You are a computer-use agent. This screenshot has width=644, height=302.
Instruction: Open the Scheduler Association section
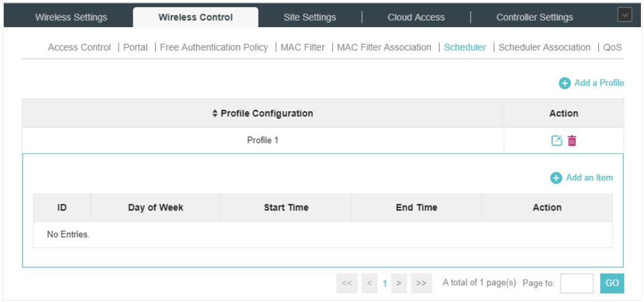pos(544,48)
